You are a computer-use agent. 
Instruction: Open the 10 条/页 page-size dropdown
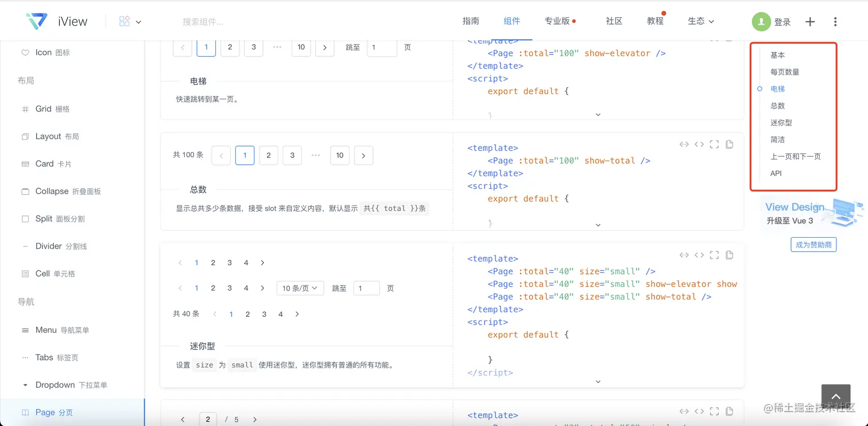pos(300,288)
